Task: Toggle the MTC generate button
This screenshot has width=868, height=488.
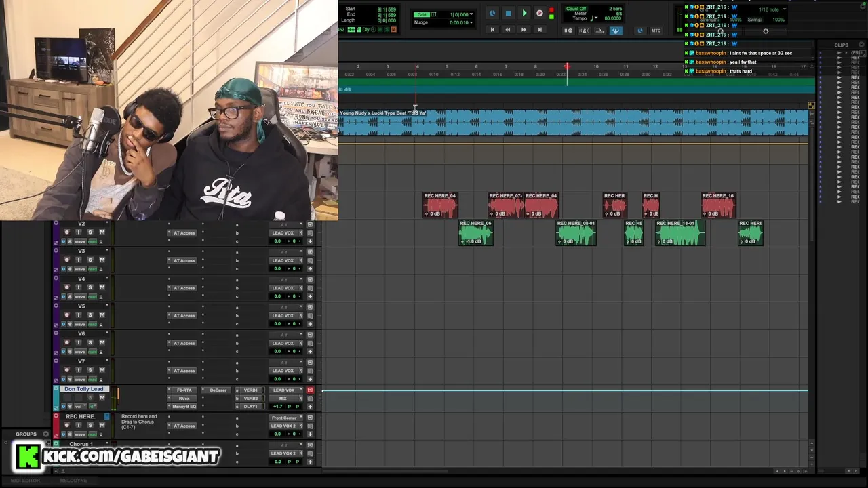Action: 656,30
